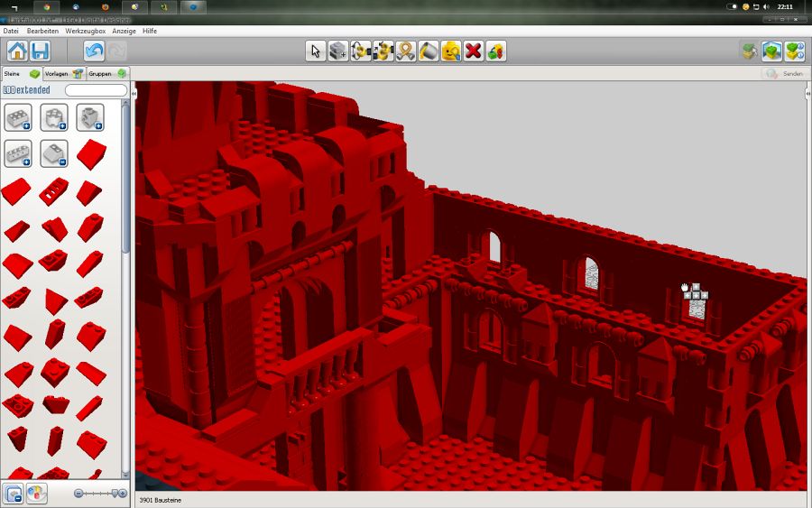The height and width of the screenshot is (508, 812).
Task: Save the model with the floppy disk icon
Action: (x=40, y=51)
